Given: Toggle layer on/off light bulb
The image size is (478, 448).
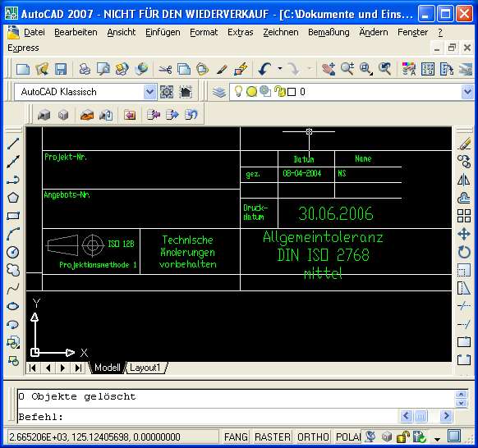Looking at the screenshot, I should pos(238,91).
